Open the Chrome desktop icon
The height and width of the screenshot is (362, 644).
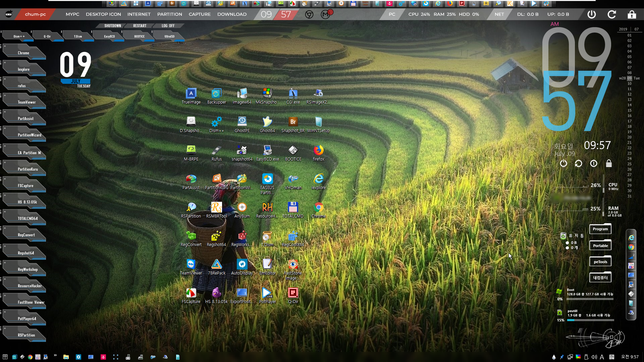(318, 210)
